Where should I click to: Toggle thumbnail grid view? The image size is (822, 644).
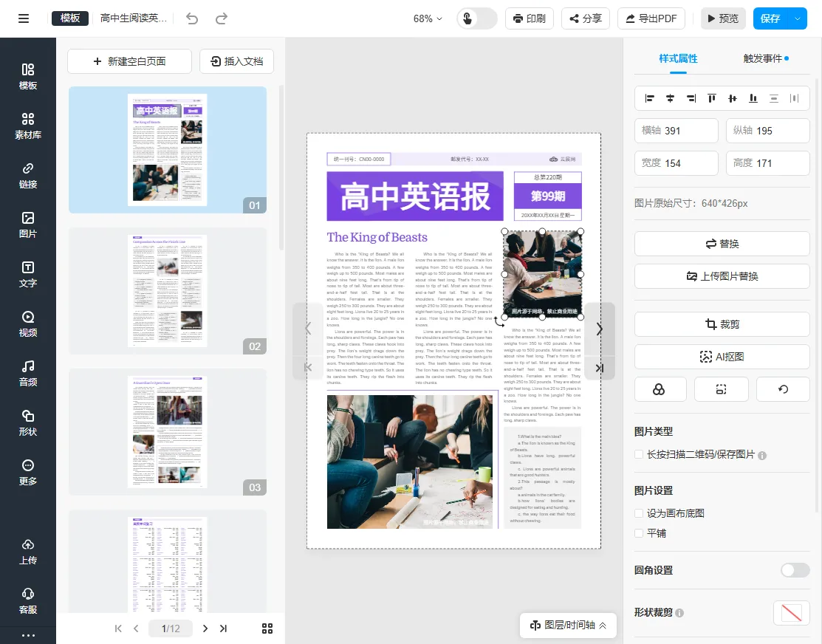[x=267, y=628]
